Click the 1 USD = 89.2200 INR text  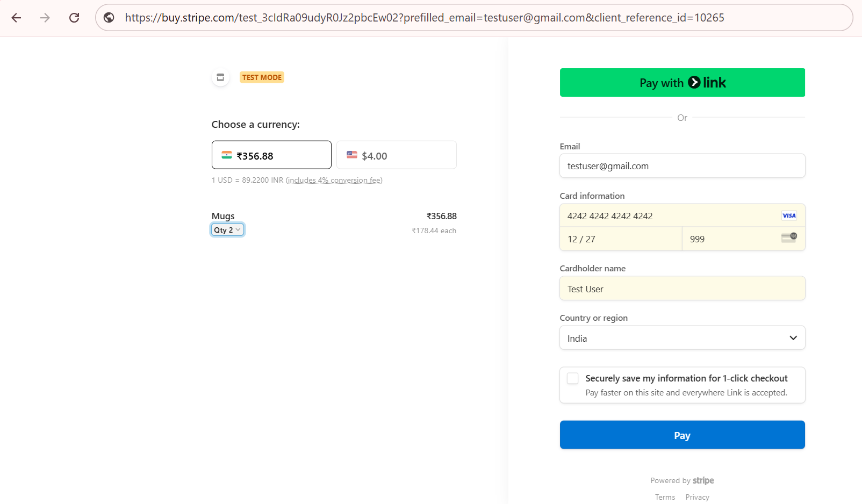point(247,180)
